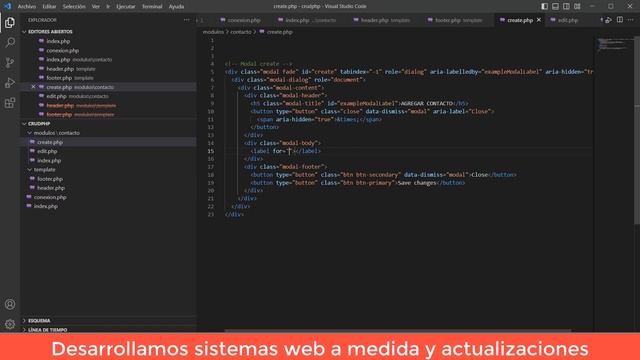Image resolution: width=640 pixels, height=360 pixels.
Task: Select deleted footer.php in open editors
Action: pos(108,115)
